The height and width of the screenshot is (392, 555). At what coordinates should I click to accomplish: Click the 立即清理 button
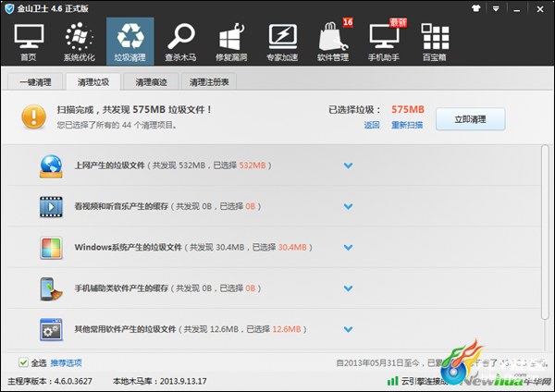[471, 119]
